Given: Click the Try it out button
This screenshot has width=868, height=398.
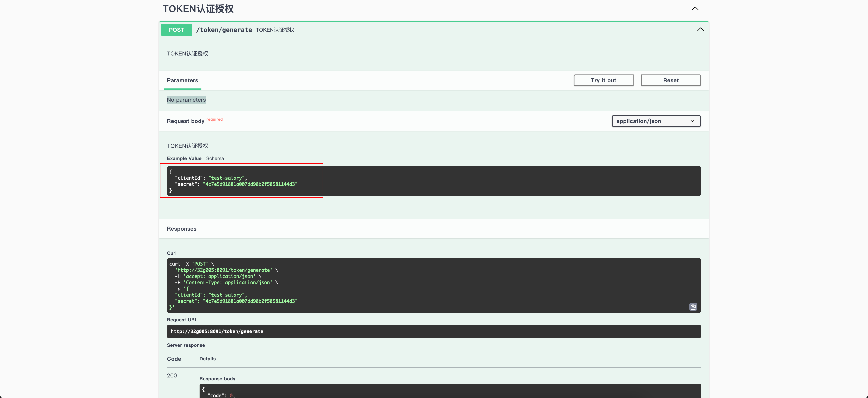Looking at the screenshot, I should click(x=603, y=80).
